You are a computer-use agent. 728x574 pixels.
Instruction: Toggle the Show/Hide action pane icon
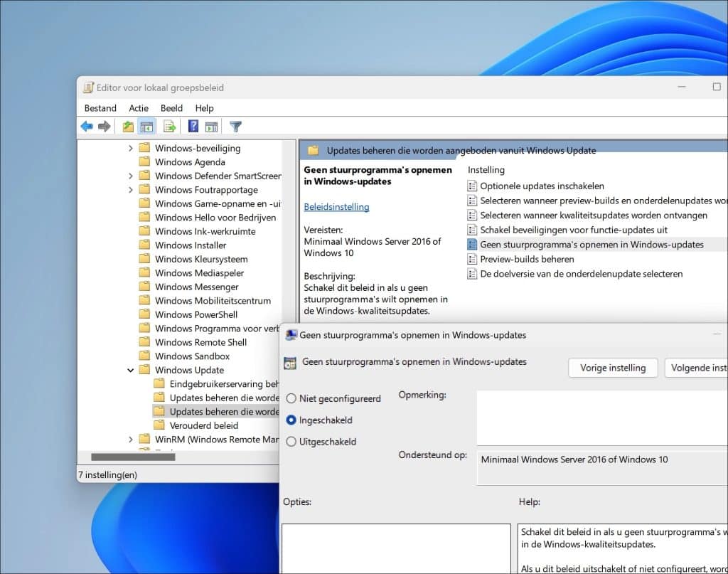pos(211,127)
